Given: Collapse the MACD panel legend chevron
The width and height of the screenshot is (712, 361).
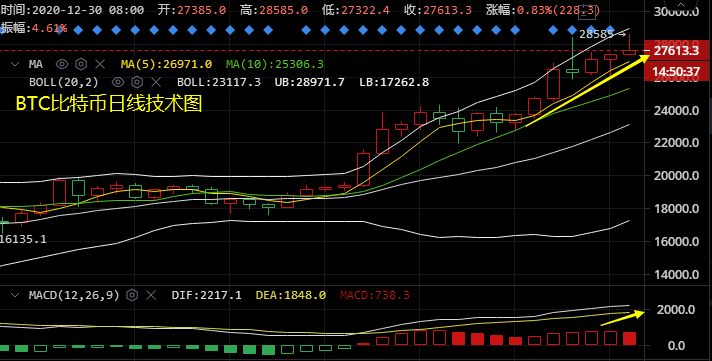Looking at the screenshot, I should [15, 295].
